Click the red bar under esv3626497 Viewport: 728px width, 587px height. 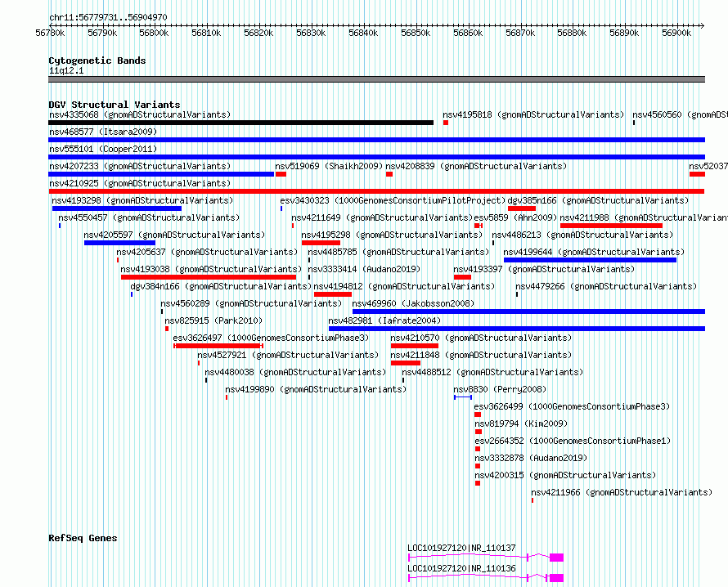(218, 346)
